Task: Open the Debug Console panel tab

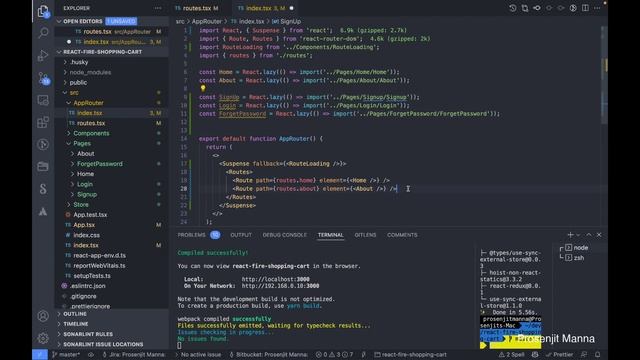Action: point(284,235)
